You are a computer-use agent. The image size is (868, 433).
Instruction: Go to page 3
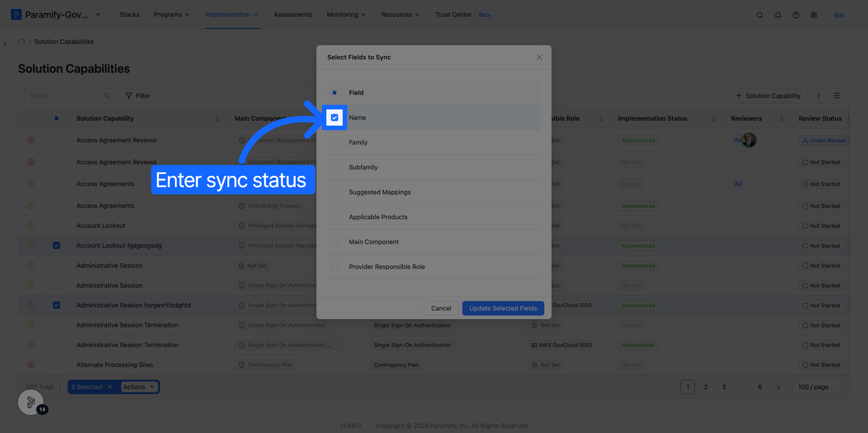tap(724, 387)
